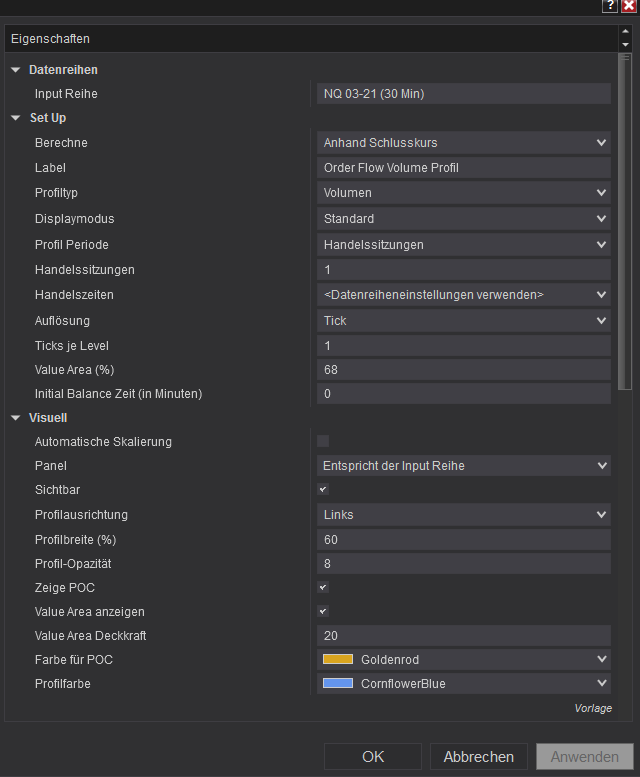Open the Profiltyp dropdown

[464, 193]
